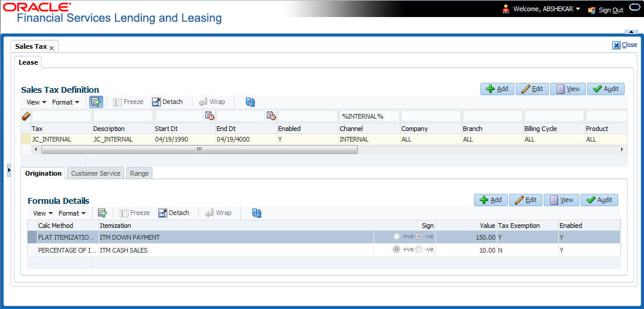Screen dimensions: 644x309
Task: Add a new Sales Tax Definition
Action: click(x=497, y=89)
